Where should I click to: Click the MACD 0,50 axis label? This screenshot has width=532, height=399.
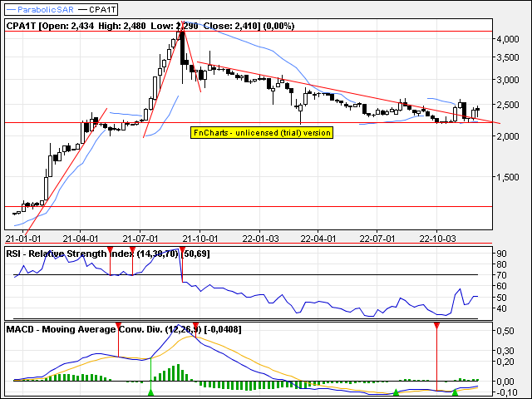505,331
